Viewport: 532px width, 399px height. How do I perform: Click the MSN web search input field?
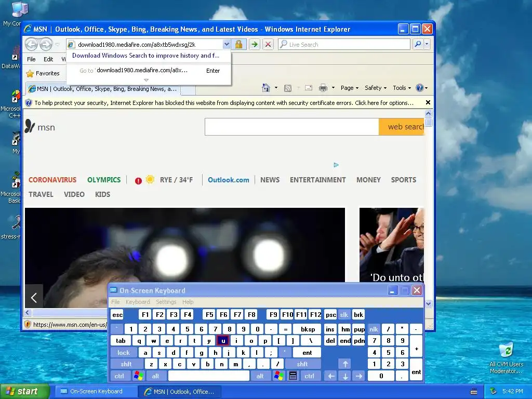pos(292,127)
